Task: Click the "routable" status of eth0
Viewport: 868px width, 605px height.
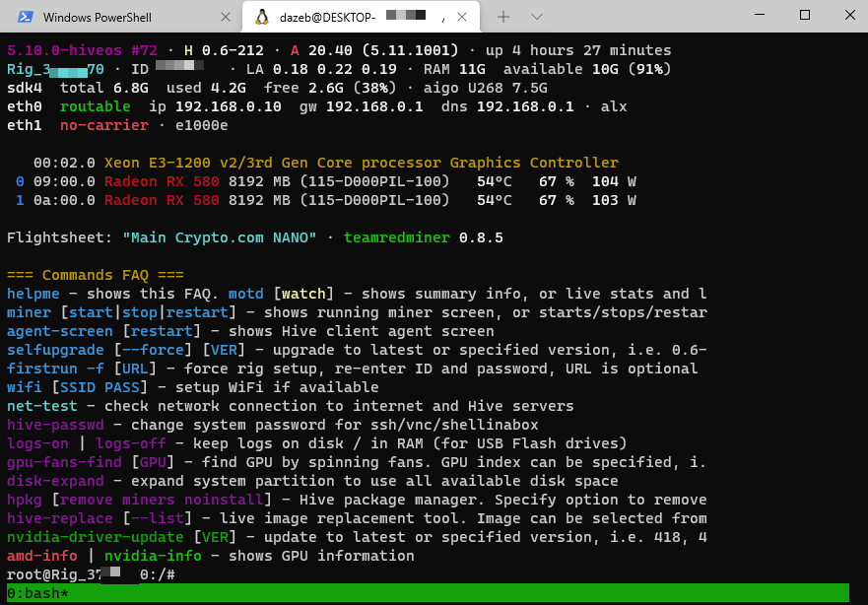Action: tap(96, 106)
